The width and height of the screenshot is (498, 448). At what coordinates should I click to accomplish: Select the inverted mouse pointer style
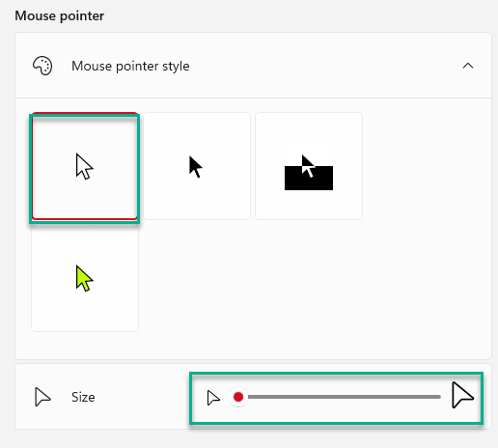tap(309, 166)
